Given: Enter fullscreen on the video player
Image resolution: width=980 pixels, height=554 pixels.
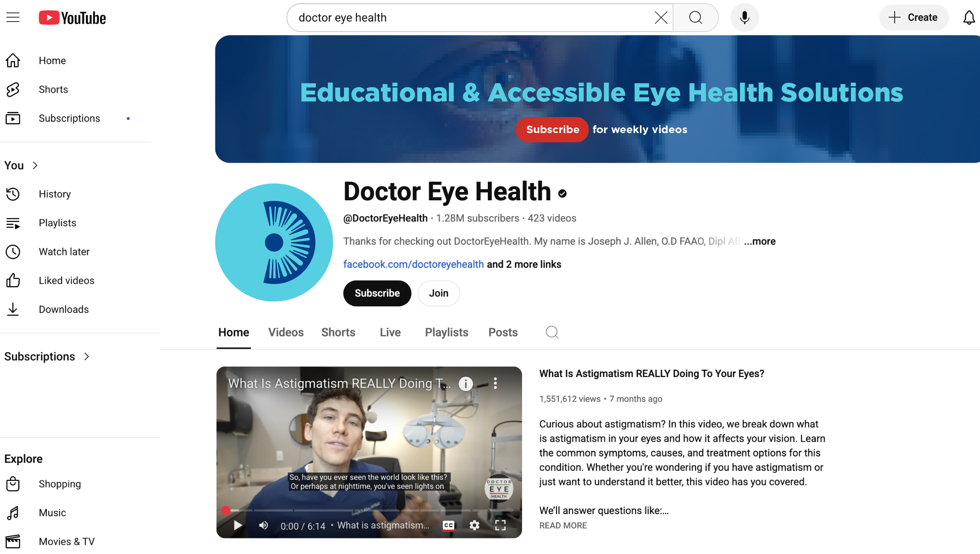Looking at the screenshot, I should (x=500, y=525).
